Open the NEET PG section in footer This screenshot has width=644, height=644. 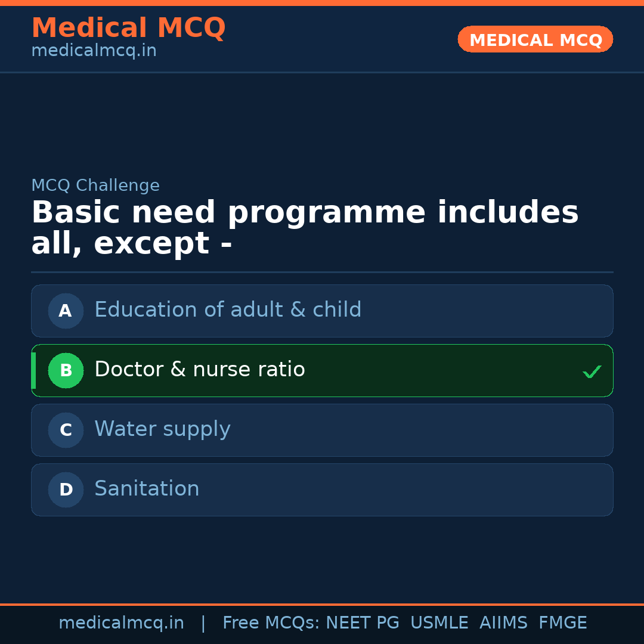coord(362,623)
